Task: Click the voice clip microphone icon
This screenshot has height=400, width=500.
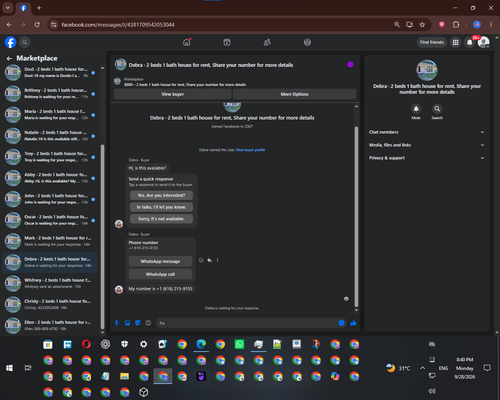Action: (117, 323)
